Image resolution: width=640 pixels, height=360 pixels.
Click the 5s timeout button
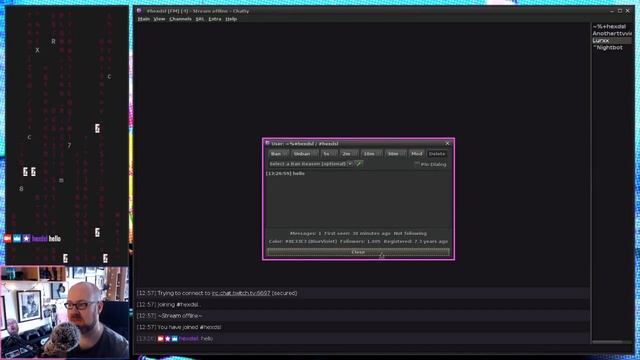(329, 154)
